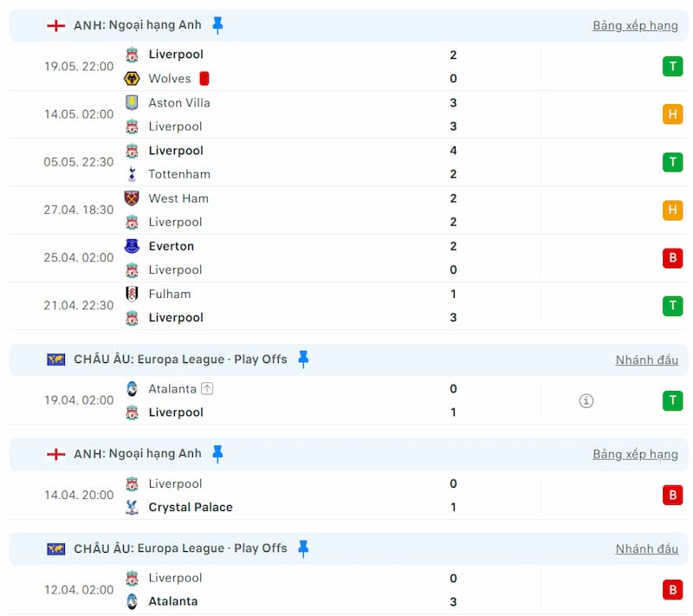Click the Wolves club crest
Viewport: 693px width, 616px height.
tap(132, 79)
